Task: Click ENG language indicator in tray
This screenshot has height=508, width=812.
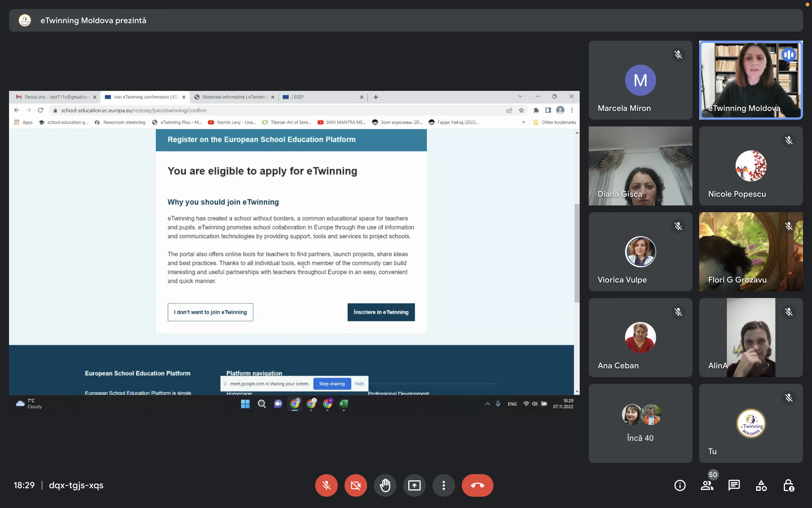Action: tap(512, 404)
